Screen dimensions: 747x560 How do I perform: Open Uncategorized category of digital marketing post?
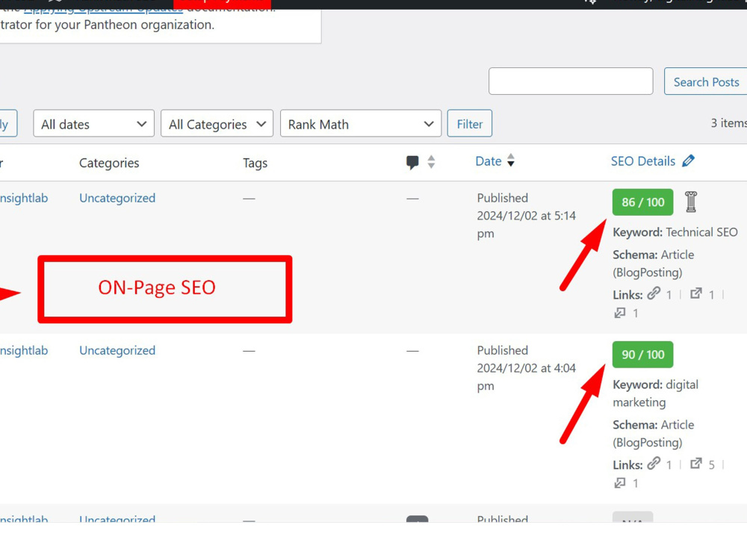(x=117, y=350)
